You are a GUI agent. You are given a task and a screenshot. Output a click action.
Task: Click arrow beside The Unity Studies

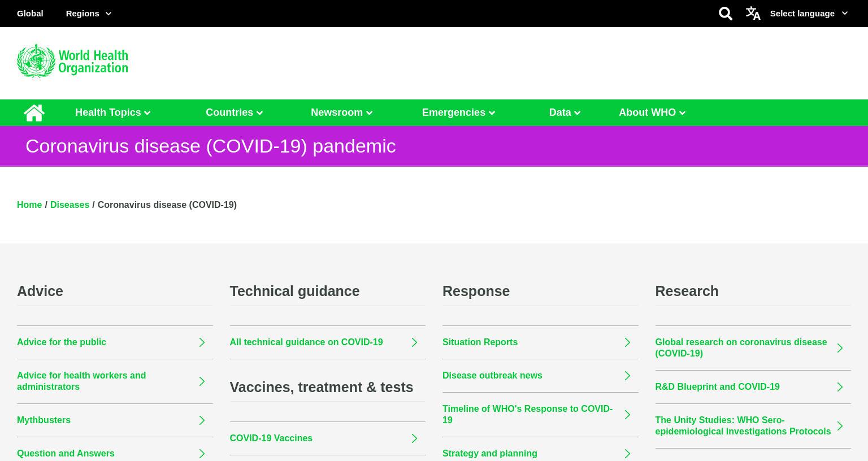(x=840, y=426)
